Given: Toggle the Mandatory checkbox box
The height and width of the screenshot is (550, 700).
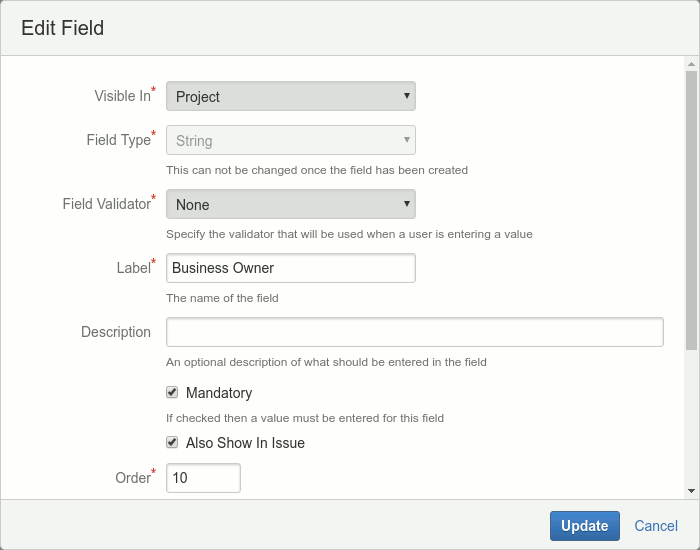Looking at the screenshot, I should 172,392.
